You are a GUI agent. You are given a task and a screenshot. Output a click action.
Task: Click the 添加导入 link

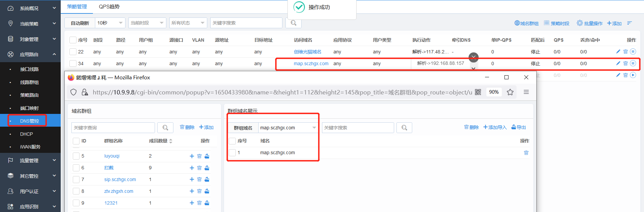click(x=495, y=127)
